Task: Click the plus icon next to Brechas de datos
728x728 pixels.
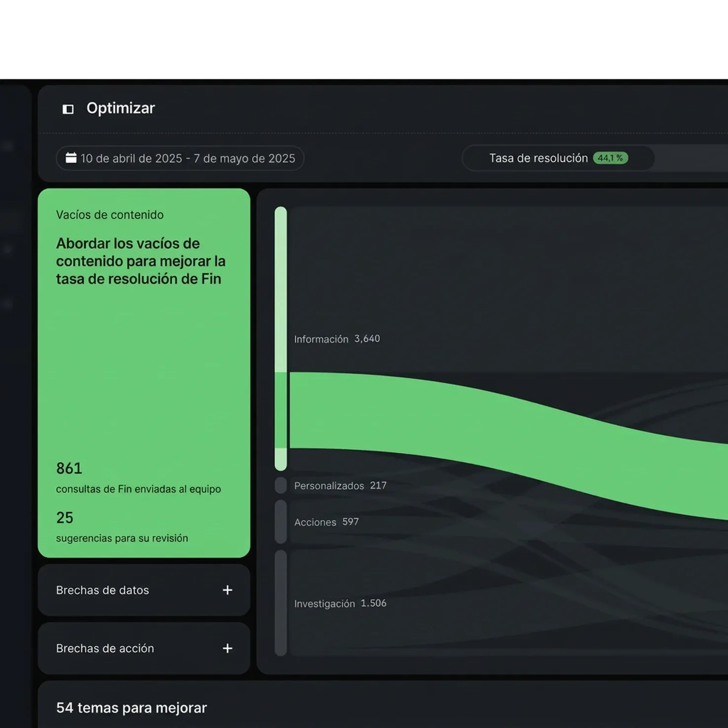Action: click(227, 590)
